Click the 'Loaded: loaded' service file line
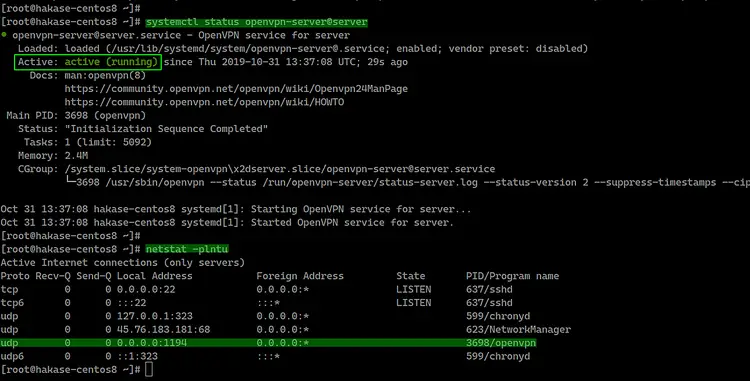This screenshot has width=750, height=381. click(303, 49)
